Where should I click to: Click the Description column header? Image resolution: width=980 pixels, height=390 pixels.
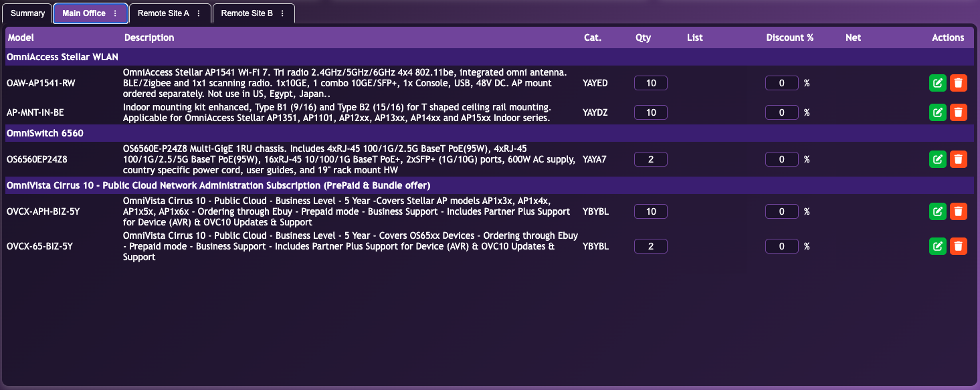pos(149,37)
